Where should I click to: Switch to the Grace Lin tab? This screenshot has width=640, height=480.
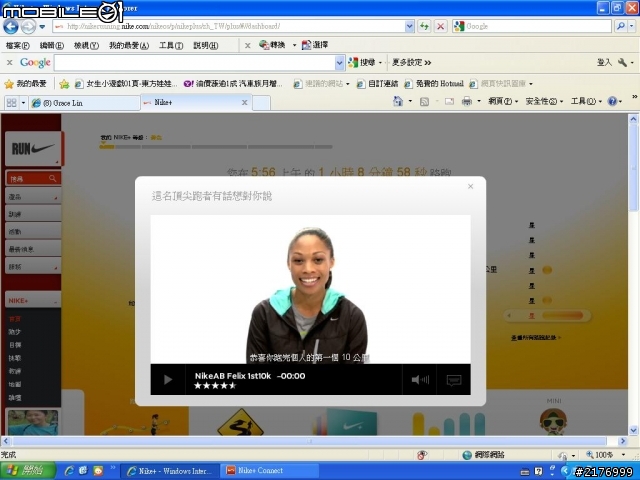(84, 103)
